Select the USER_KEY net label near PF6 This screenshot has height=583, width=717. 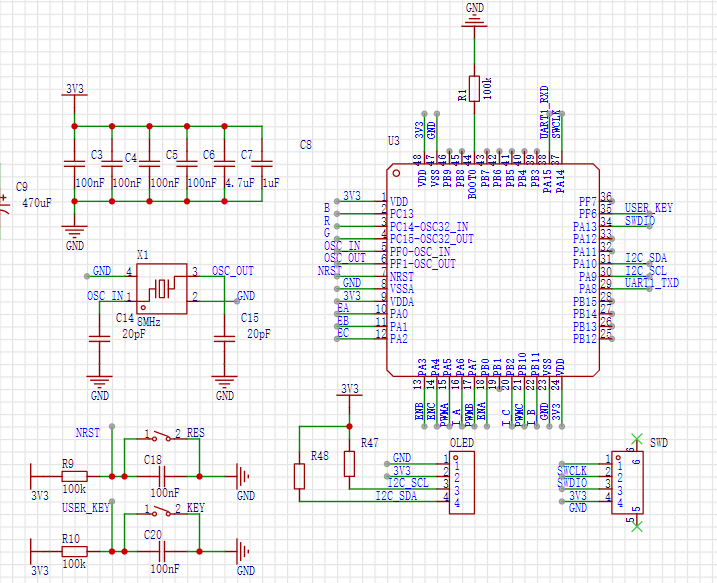[x=649, y=208]
